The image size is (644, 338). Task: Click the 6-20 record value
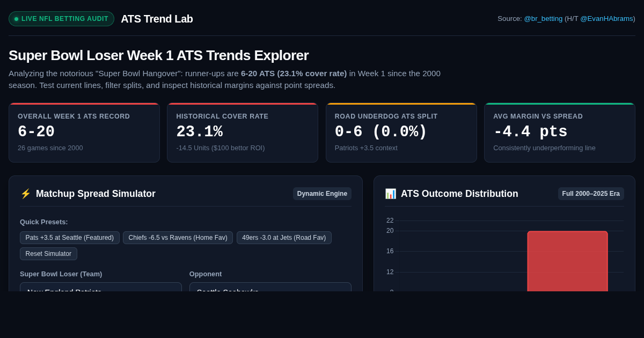[36, 132]
